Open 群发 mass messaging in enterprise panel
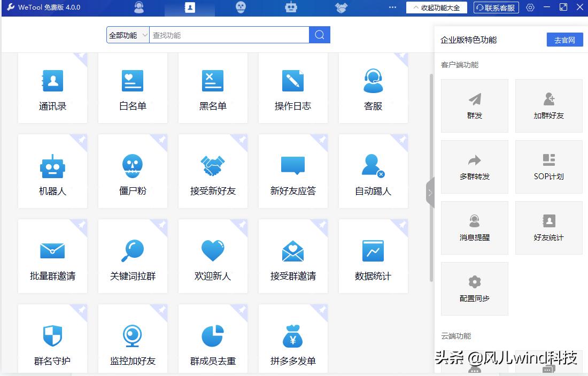This screenshot has height=376, width=588. pos(474,105)
